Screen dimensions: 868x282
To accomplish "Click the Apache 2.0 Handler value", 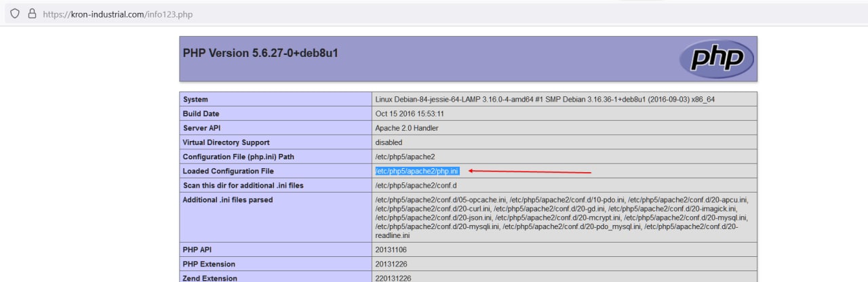I will [x=407, y=128].
